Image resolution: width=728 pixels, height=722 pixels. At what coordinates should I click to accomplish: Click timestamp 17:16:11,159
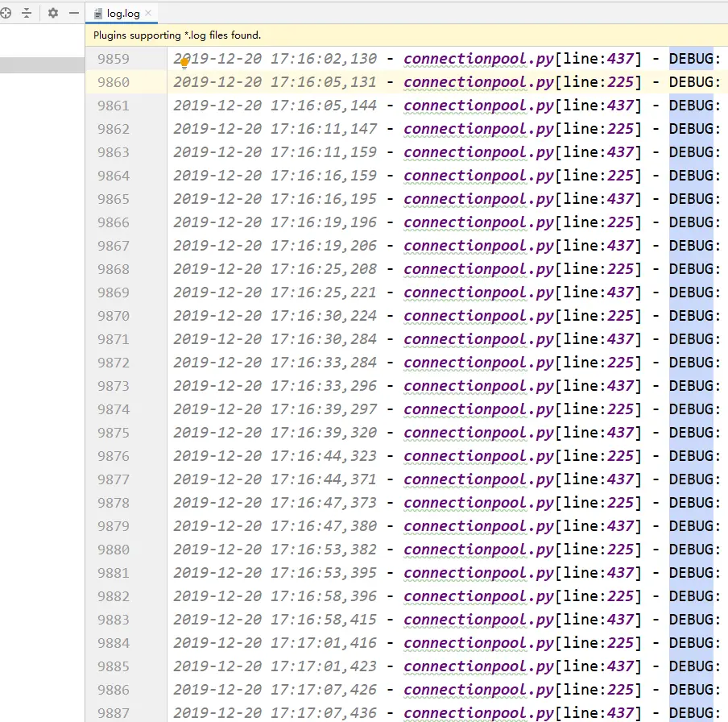pos(324,152)
